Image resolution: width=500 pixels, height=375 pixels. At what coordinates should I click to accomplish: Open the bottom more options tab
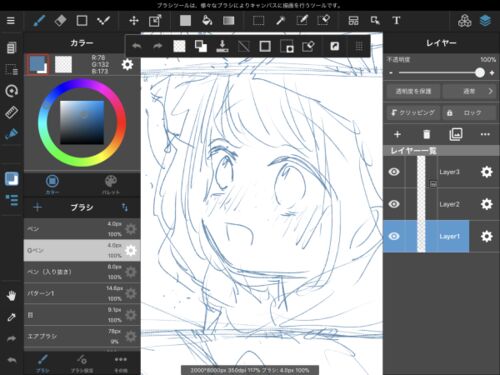coord(121,363)
